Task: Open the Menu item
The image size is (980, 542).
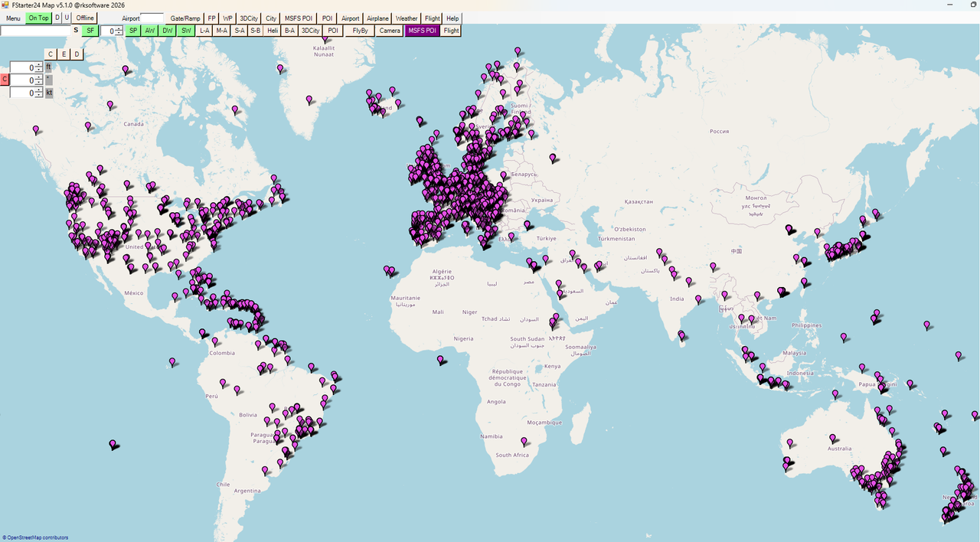Action: point(13,18)
